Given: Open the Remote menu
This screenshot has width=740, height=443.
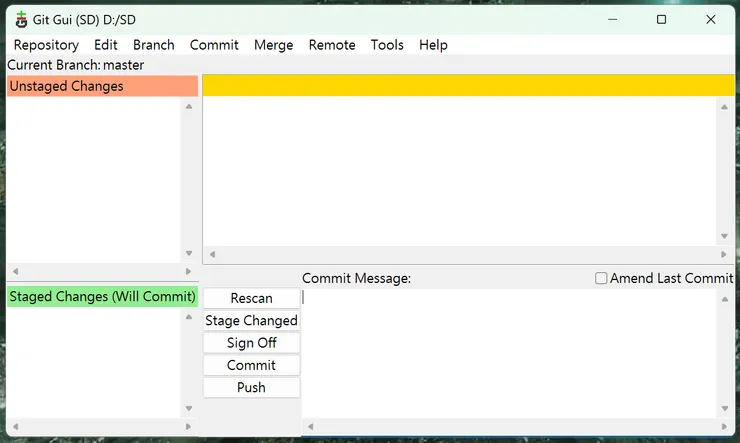Looking at the screenshot, I should (x=332, y=45).
